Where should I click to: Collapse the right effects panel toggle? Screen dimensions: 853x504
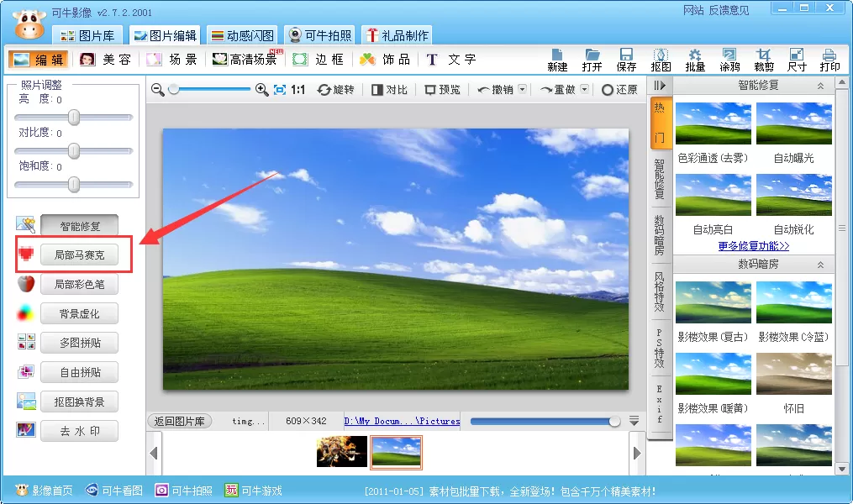pyautogui.click(x=660, y=86)
